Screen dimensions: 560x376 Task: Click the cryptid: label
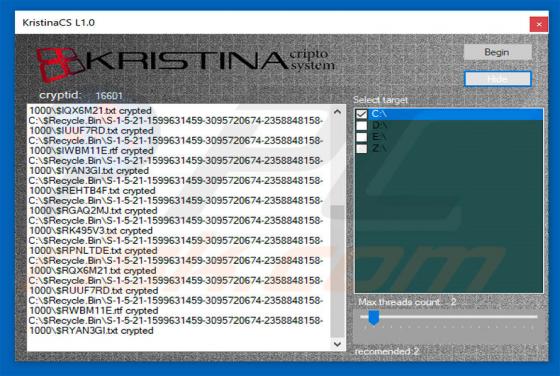coord(60,95)
